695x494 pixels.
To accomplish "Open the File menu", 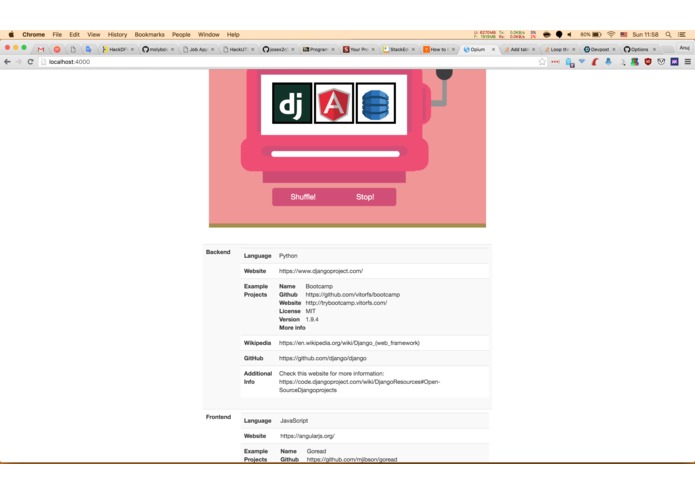I will (57, 35).
